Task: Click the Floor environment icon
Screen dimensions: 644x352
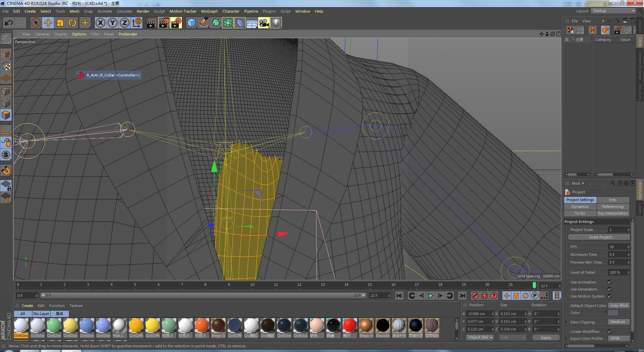Action: pos(252,23)
